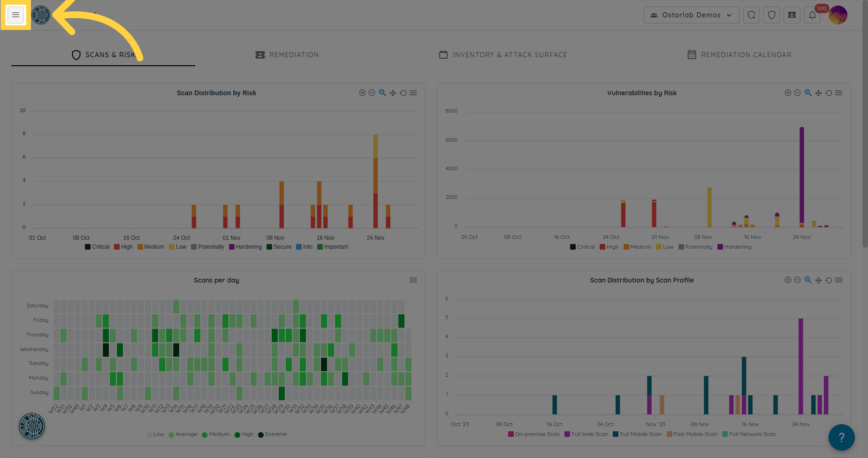Open the blue help question mark button
The width and height of the screenshot is (868, 458).
(841, 437)
